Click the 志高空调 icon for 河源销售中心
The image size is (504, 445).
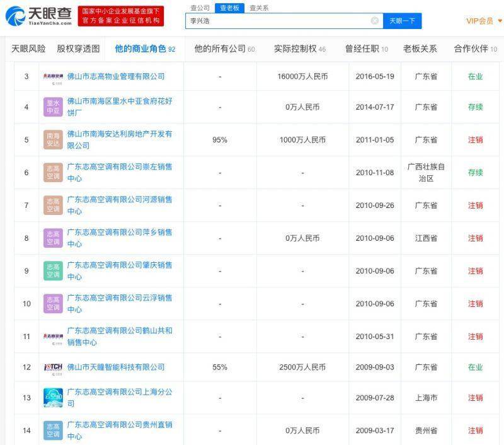pyautogui.click(x=53, y=205)
